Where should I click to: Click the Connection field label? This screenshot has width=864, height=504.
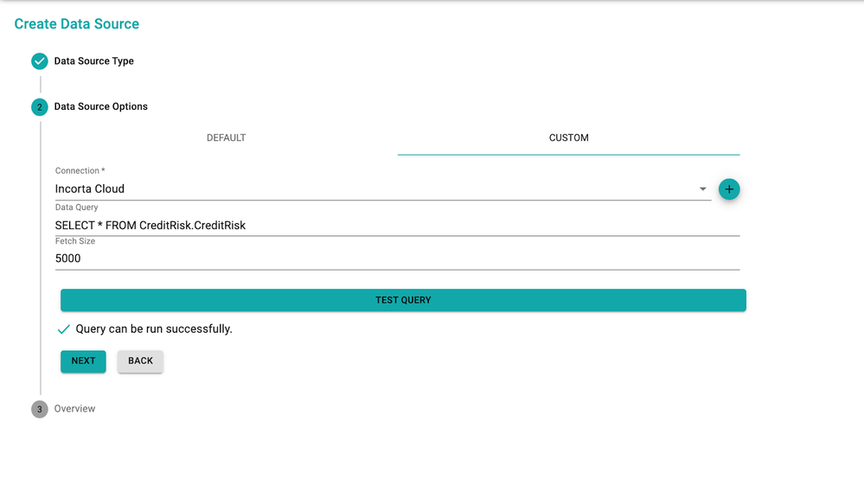(80, 171)
